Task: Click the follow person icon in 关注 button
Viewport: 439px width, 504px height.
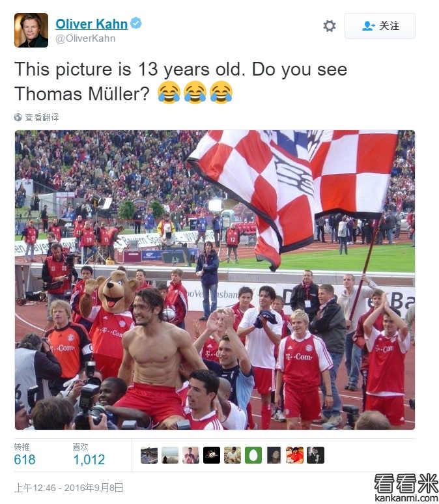Action: (x=368, y=26)
